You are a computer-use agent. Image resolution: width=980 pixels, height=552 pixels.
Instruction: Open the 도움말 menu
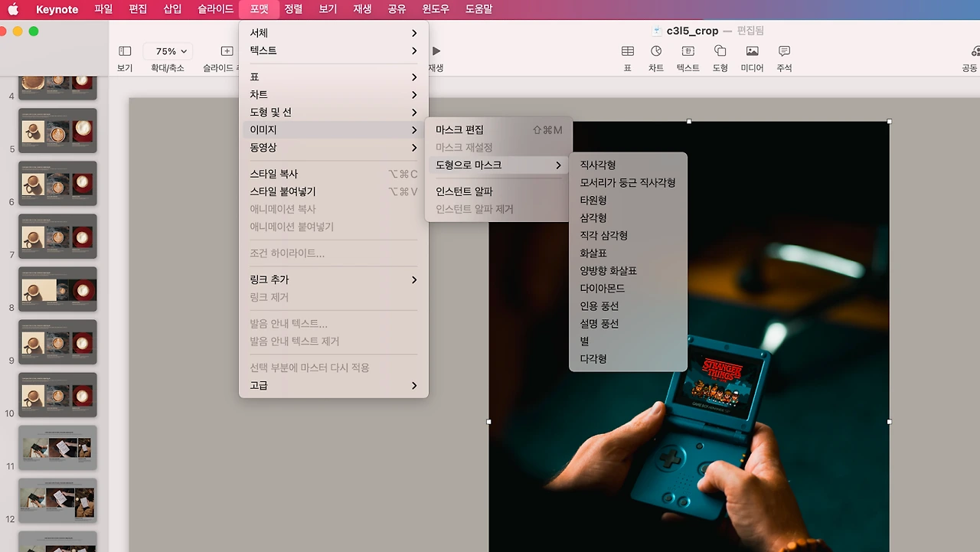point(479,9)
